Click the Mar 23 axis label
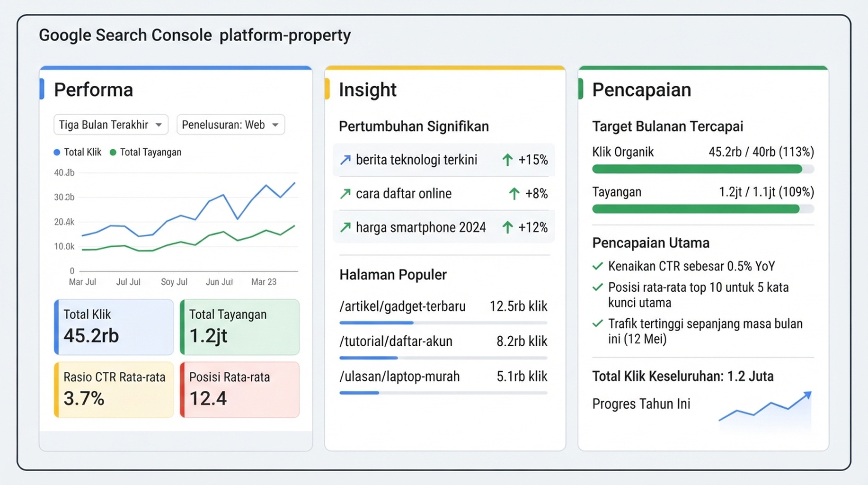 (264, 282)
